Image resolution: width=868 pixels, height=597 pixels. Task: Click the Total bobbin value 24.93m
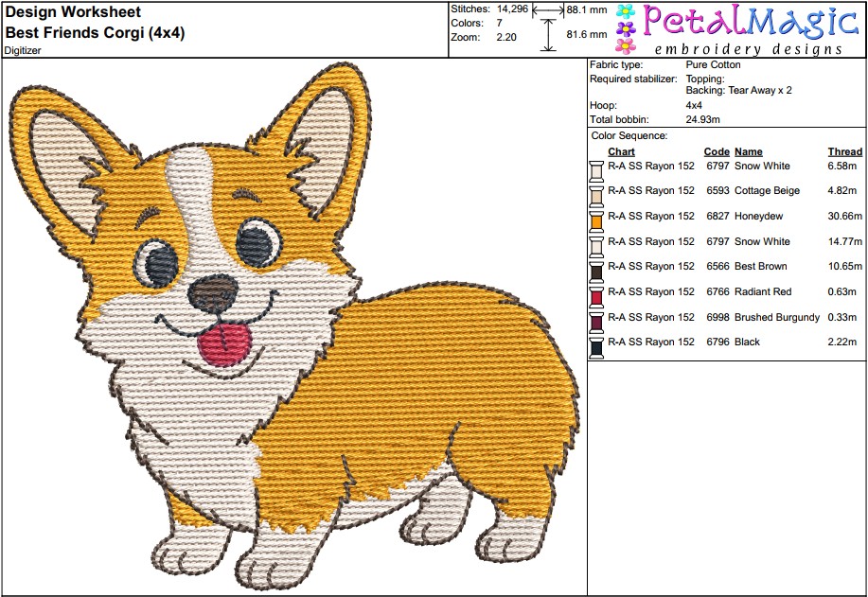tap(703, 119)
